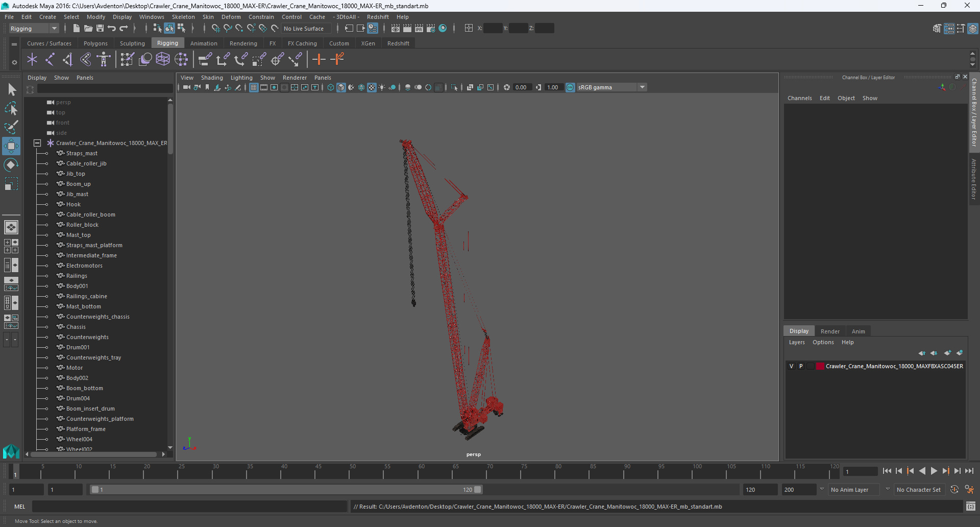Viewport: 980px width, 527px height.
Task: Open the Channels menu in Channel Box
Action: click(799, 98)
